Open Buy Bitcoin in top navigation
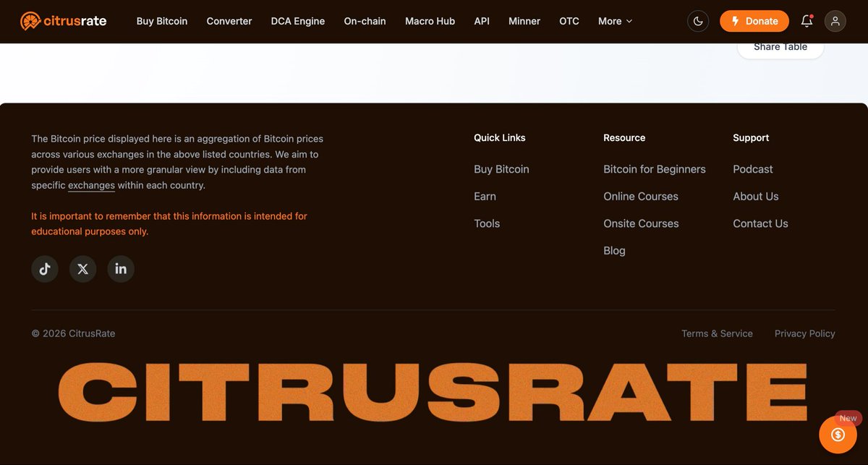This screenshot has height=465, width=868. (x=162, y=21)
